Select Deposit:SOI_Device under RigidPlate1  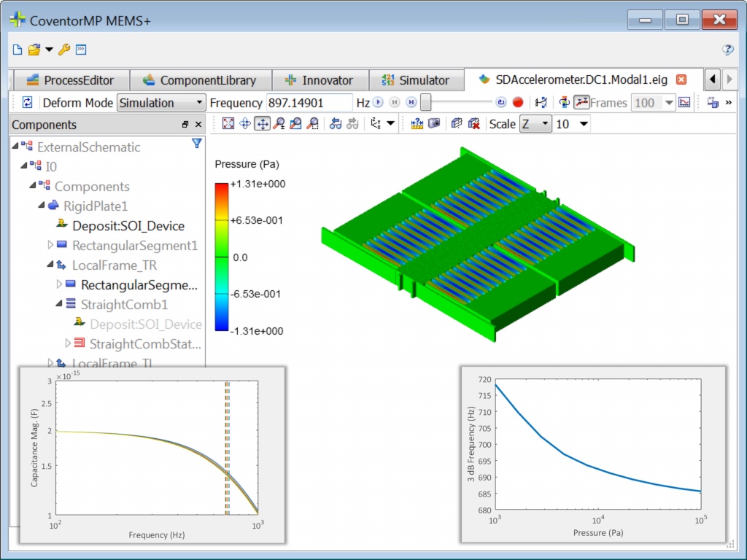[x=128, y=226]
